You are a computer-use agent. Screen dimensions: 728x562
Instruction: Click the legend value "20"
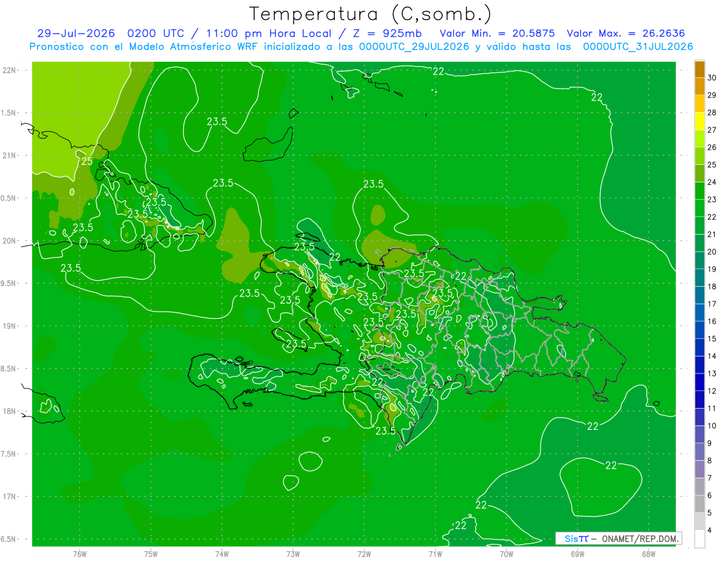pyautogui.click(x=712, y=252)
